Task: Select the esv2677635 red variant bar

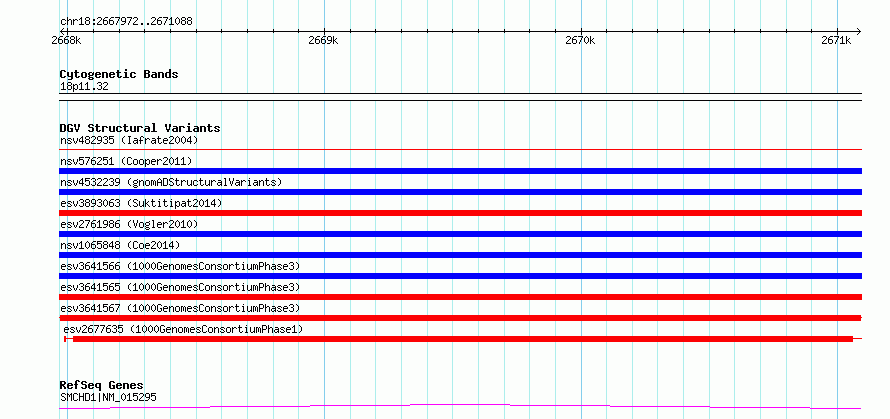Action: coord(463,339)
